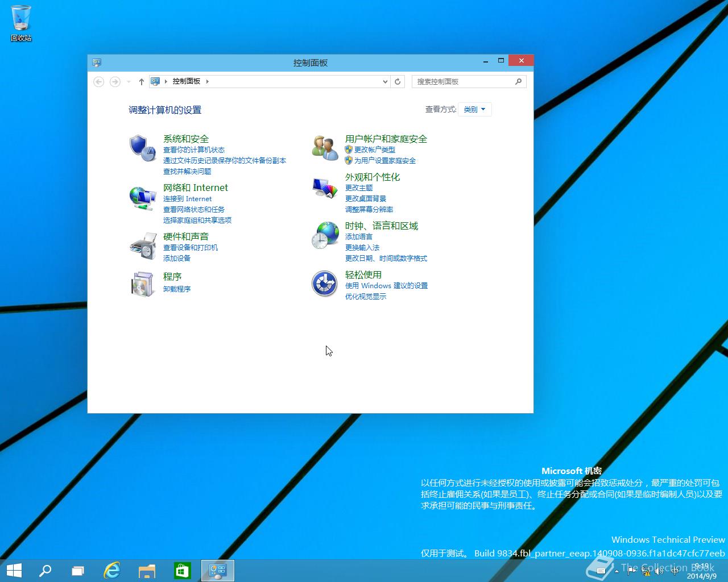The image size is (728, 582).
Task: Open the Windows Start button
Action: [14, 571]
